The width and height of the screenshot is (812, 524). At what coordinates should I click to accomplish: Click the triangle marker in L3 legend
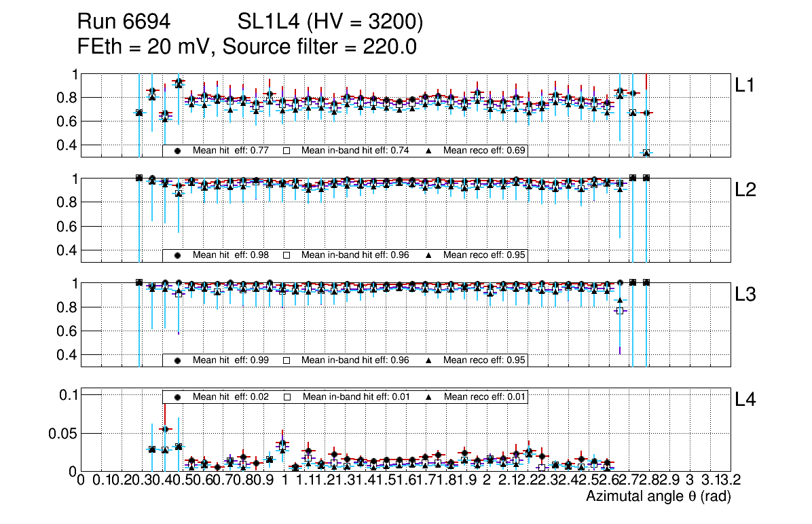click(428, 360)
